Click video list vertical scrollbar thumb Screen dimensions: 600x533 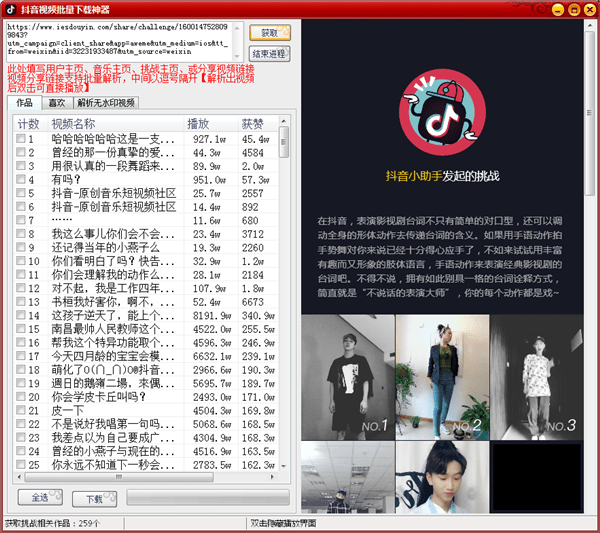tap(284, 142)
